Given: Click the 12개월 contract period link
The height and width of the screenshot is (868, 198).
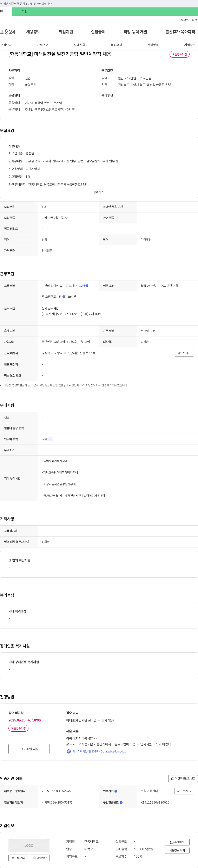Looking at the screenshot, I should click(83, 286).
